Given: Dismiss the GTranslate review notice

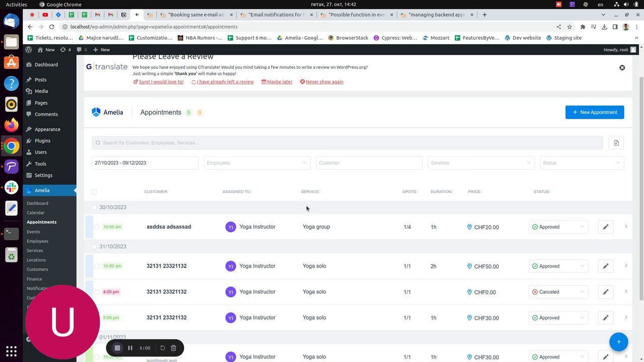Looking at the screenshot, I should click(x=622, y=67).
